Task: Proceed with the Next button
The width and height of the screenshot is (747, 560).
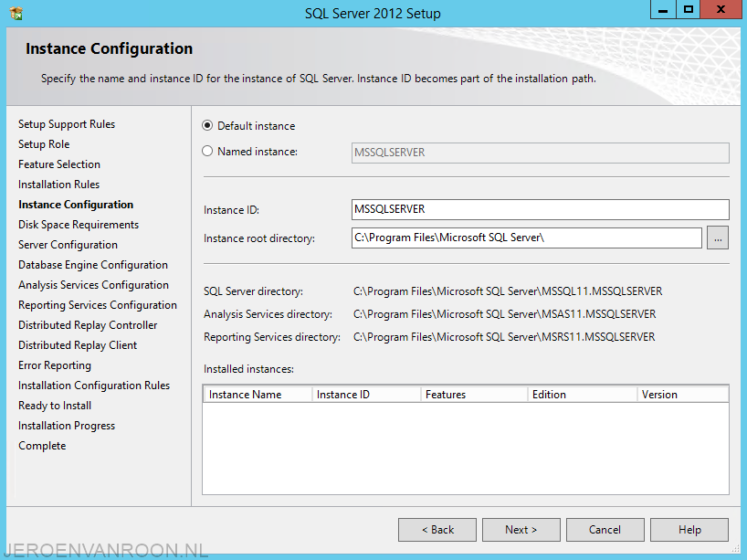Action: pyautogui.click(x=521, y=530)
